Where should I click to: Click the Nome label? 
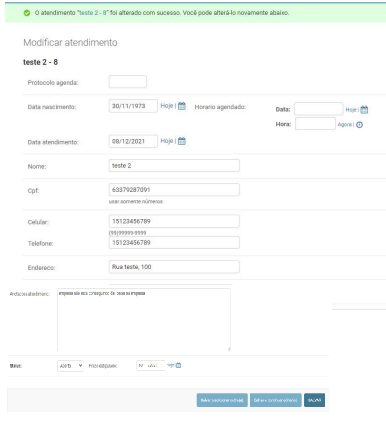click(x=37, y=167)
